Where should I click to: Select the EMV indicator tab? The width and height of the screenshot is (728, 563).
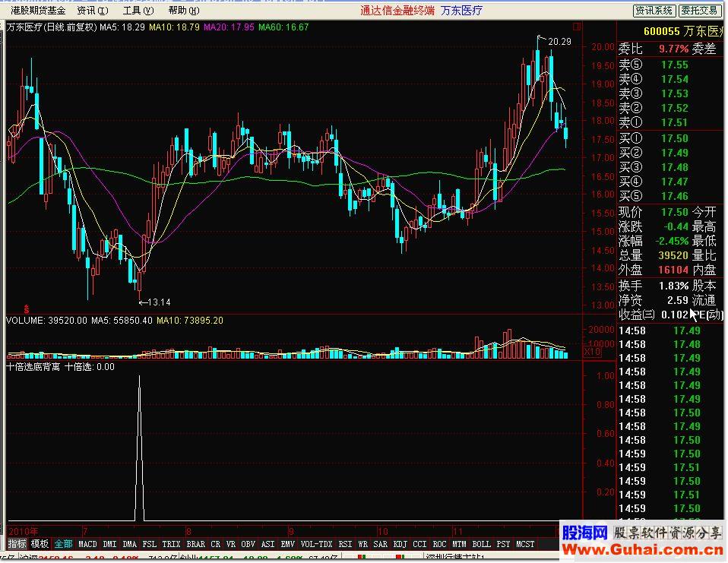click(287, 544)
